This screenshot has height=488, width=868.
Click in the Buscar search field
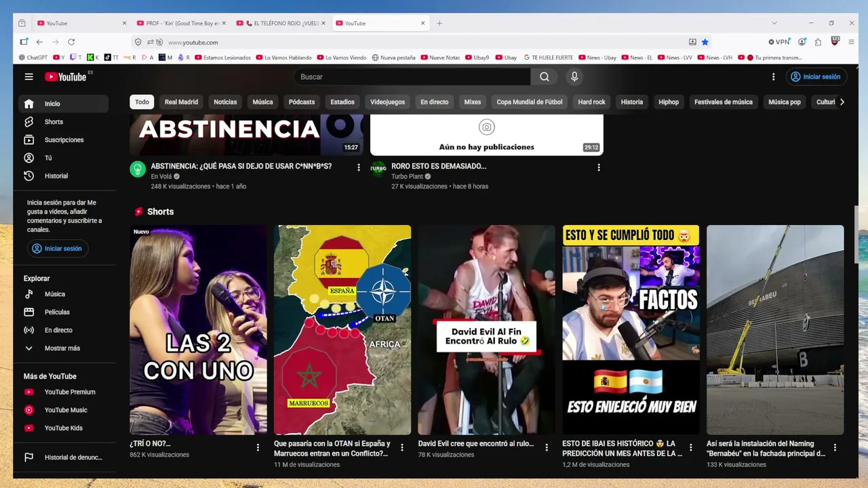click(x=412, y=77)
